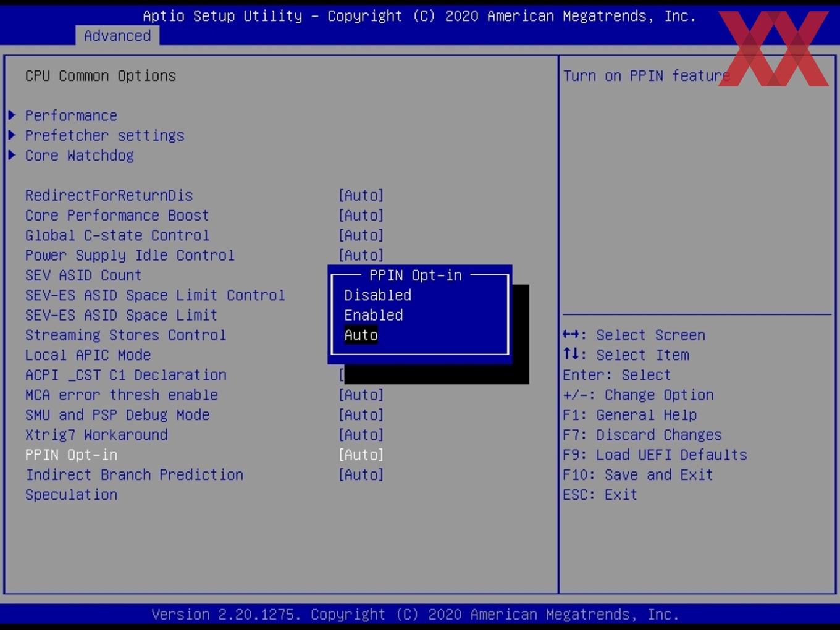Image resolution: width=840 pixels, height=630 pixels.
Task: Select the Xtrig7 Workaround label
Action: tap(96, 435)
